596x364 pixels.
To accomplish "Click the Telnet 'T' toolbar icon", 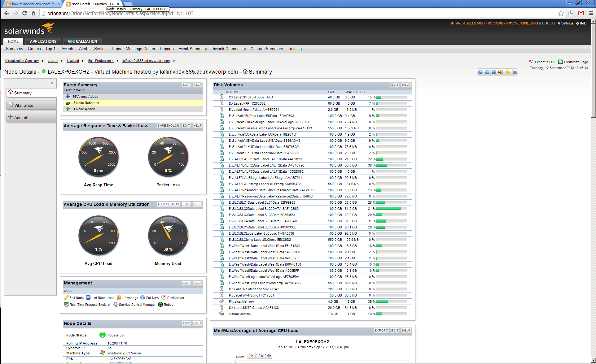I will (x=494, y=72).
